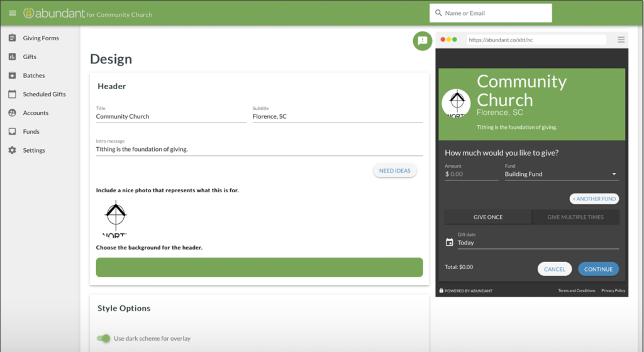Select Give Multiple Times option
Viewport: 644px width, 352px height.
coord(575,217)
